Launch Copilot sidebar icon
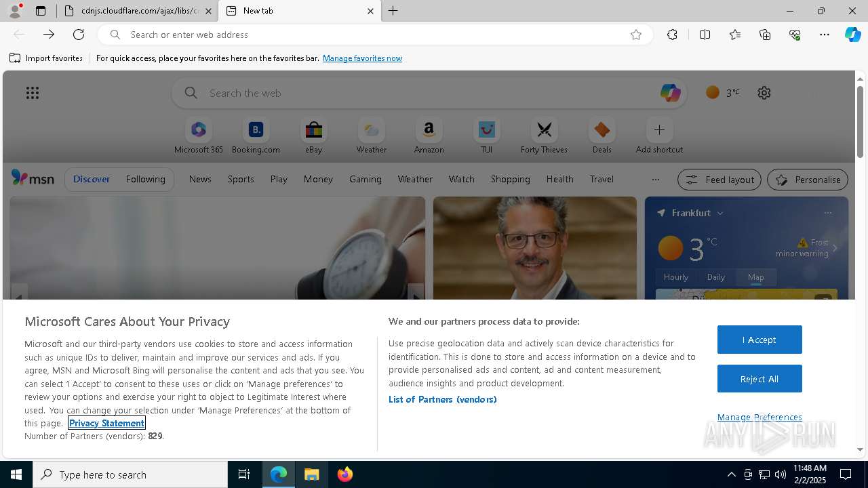The width and height of the screenshot is (868, 488). click(x=852, y=35)
